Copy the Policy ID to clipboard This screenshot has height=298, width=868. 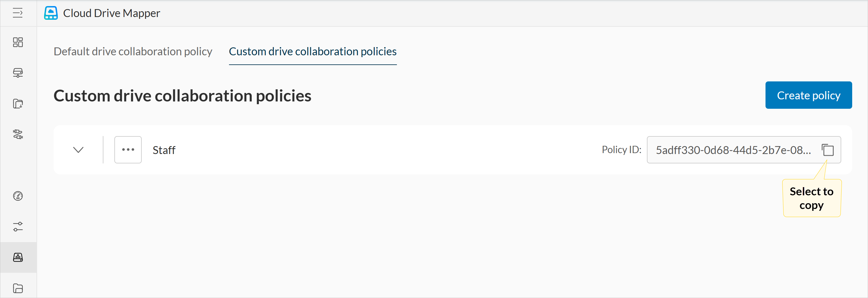(x=828, y=150)
